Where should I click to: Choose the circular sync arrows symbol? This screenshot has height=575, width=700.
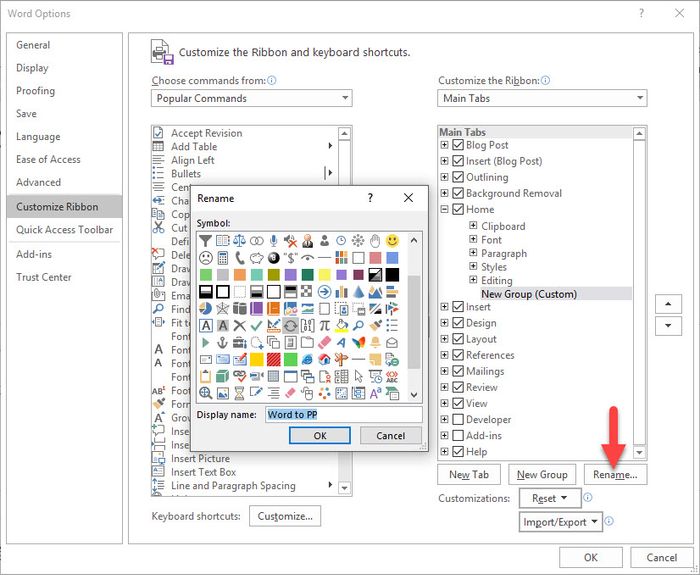coord(290,326)
